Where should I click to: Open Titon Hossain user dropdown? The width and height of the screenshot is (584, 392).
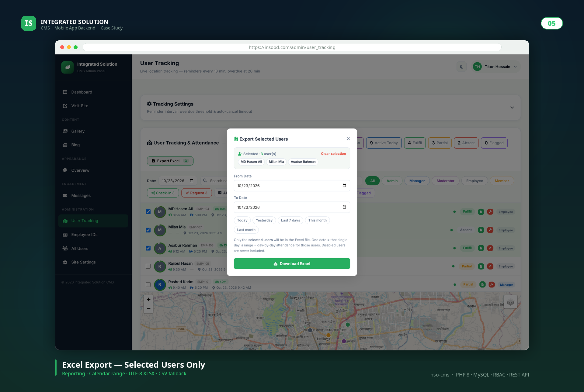496,67
